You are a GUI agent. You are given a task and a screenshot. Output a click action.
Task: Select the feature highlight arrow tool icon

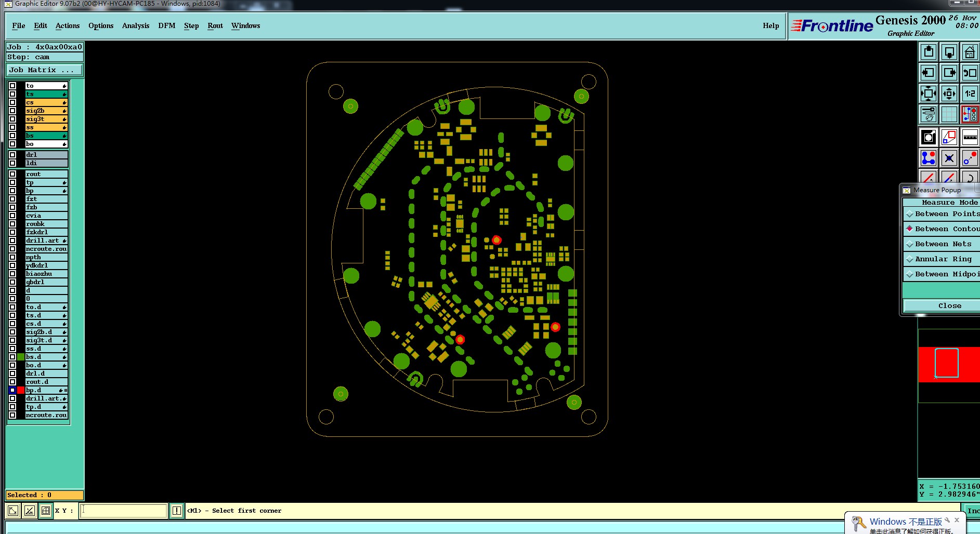(x=929, y=137)
